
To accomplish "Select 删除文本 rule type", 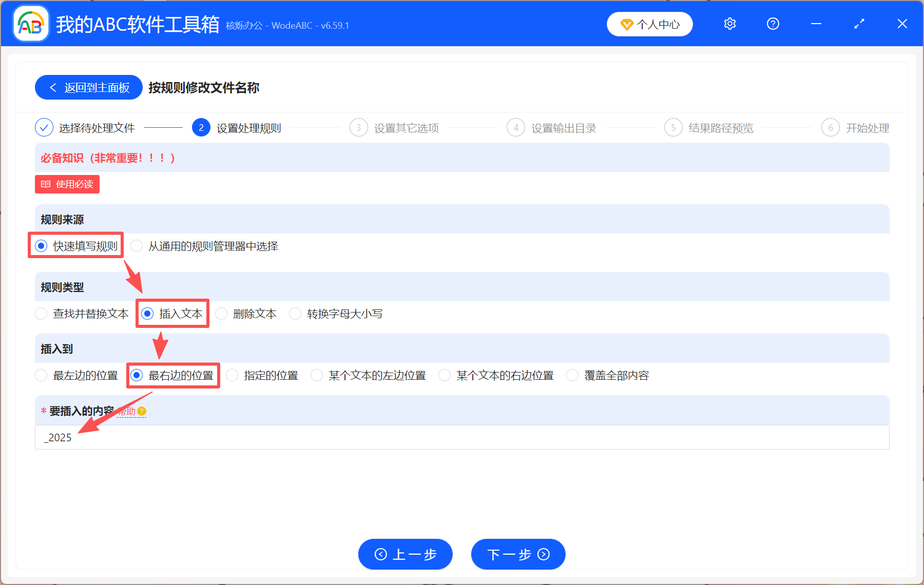I will pyautogui.click(x=221, y=314).
